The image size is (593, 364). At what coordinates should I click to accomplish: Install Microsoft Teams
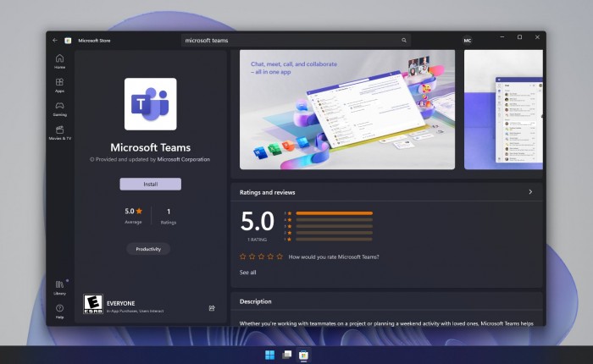150,184
